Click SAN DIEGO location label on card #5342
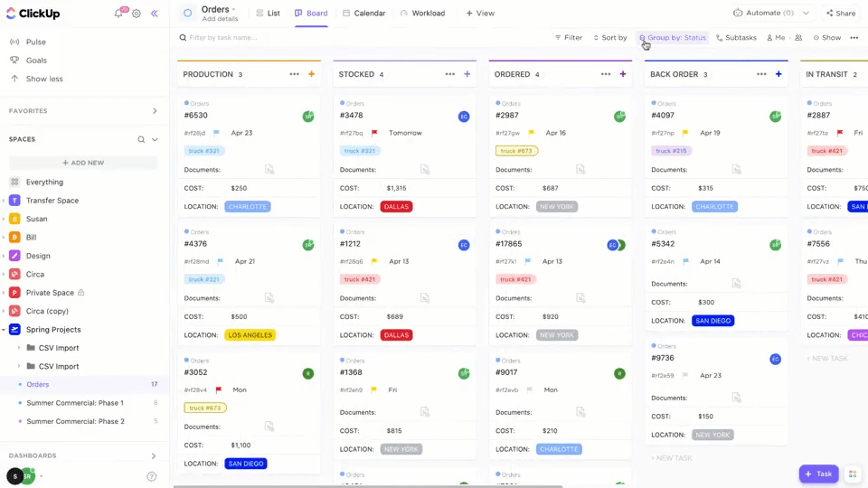This screenshot has height=488, width=868. [x=713, y=321]
